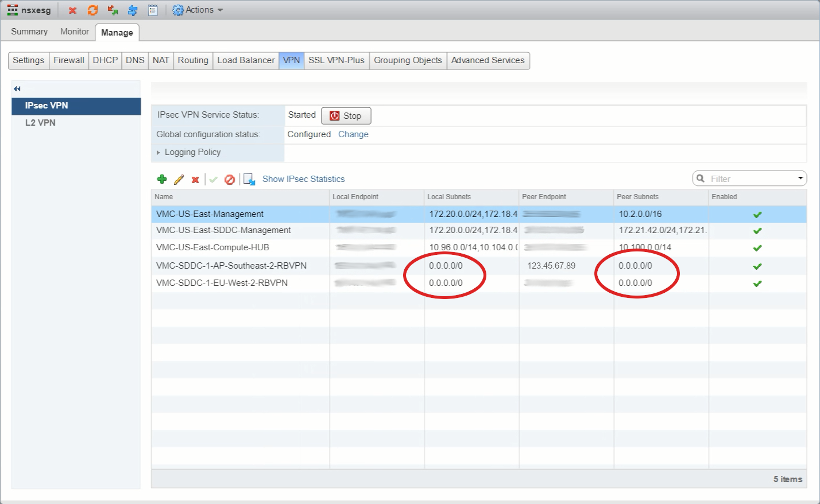Screen dimensions: 820x504
Task: Open the Filter dropdown arrow
Action: (800, 179)
